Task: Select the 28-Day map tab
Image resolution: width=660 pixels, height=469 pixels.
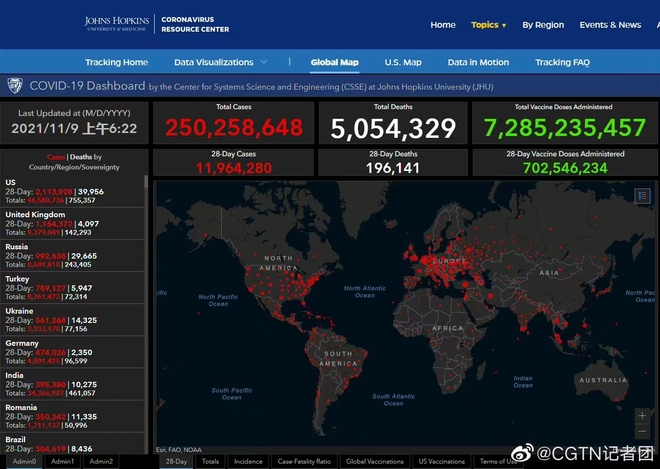Action: tap(176, 461)
